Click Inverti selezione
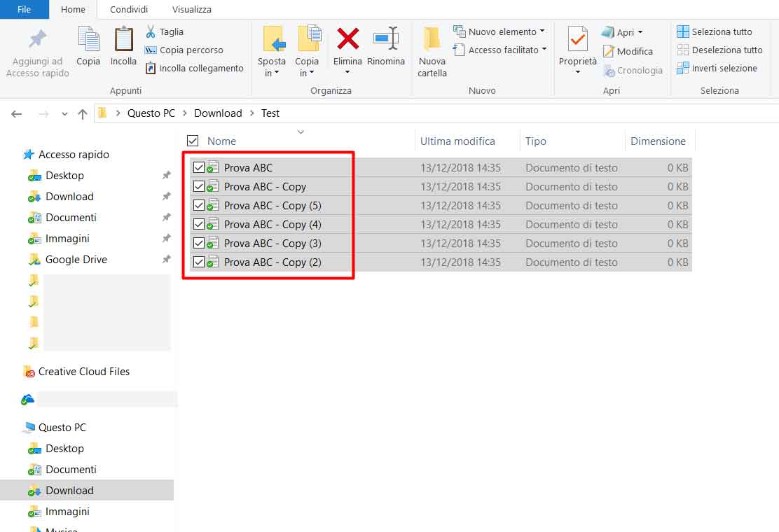The height and width of the screenshot is (532, 779). pyautogui.click(x=720, y=68)
